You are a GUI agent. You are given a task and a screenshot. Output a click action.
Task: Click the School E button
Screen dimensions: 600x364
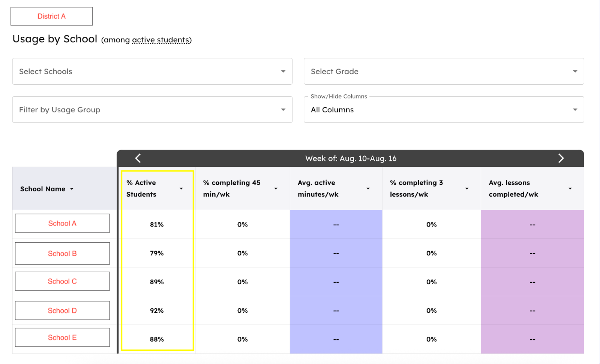tap(62, 337)
